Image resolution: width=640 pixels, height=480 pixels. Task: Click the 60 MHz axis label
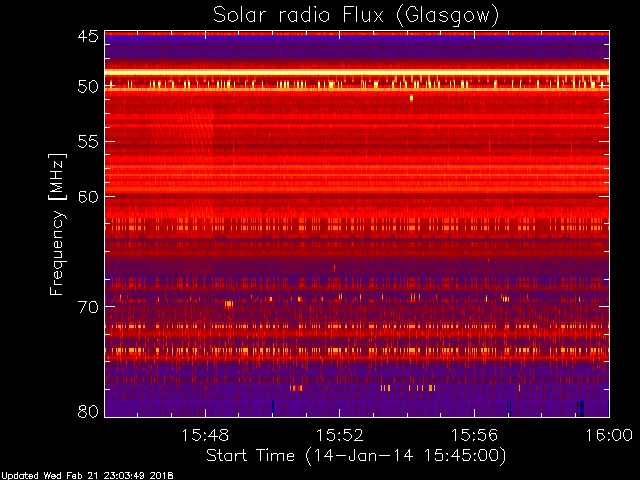[x=88, y=197]
